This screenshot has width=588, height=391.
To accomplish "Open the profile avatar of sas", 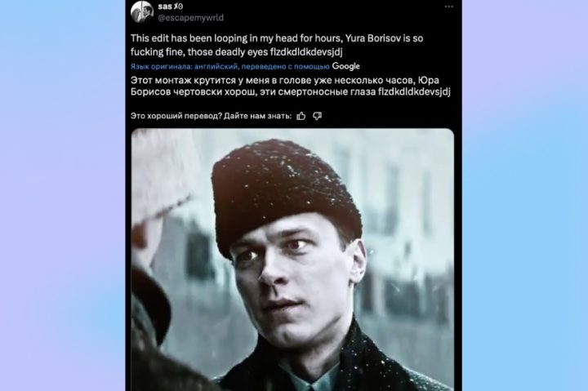I will 142,11.
